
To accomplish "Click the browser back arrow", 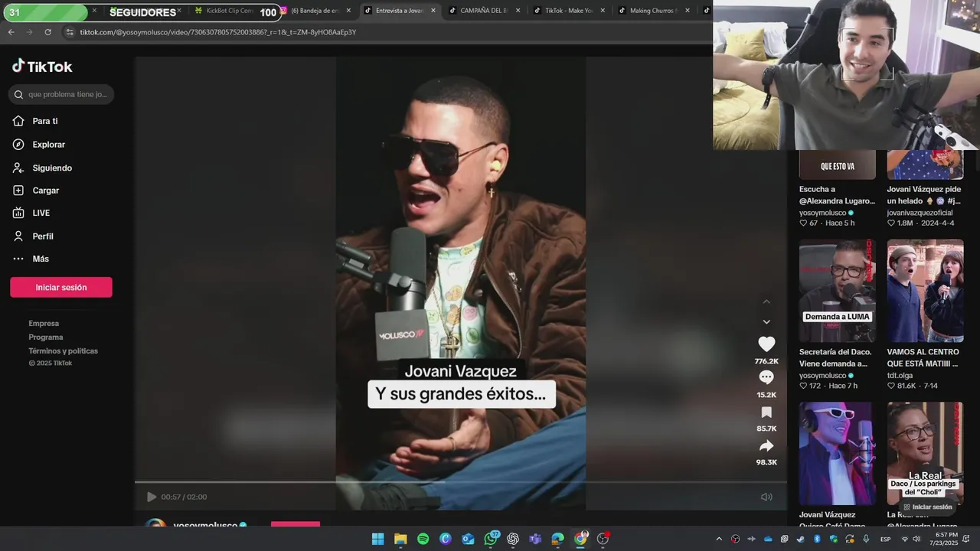I will click(11, 32).
